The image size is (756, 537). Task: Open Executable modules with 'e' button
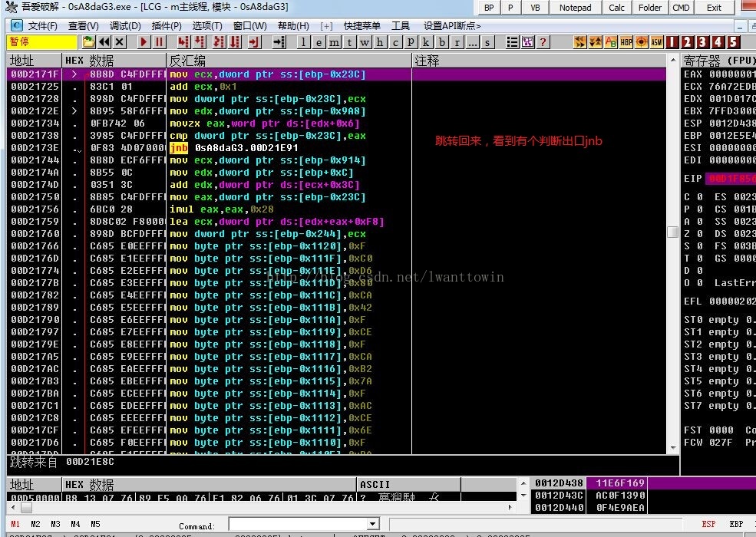(x=319, y=42)
